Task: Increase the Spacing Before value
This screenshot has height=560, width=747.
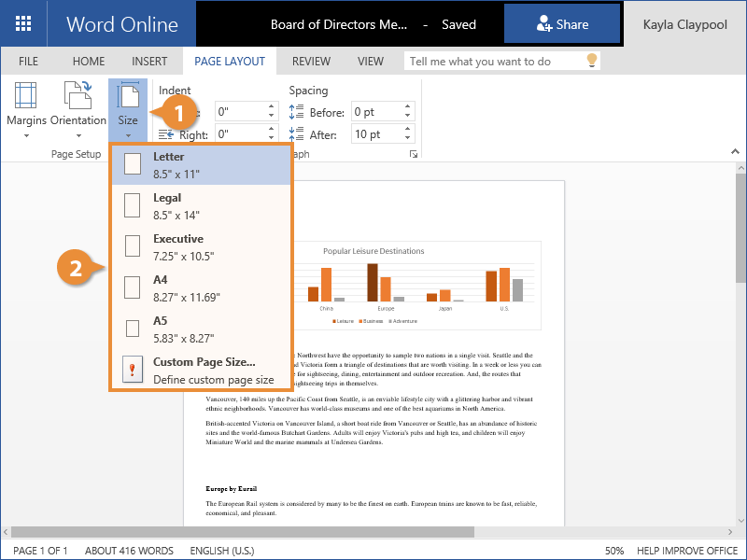Action: [x=407, y=107]
